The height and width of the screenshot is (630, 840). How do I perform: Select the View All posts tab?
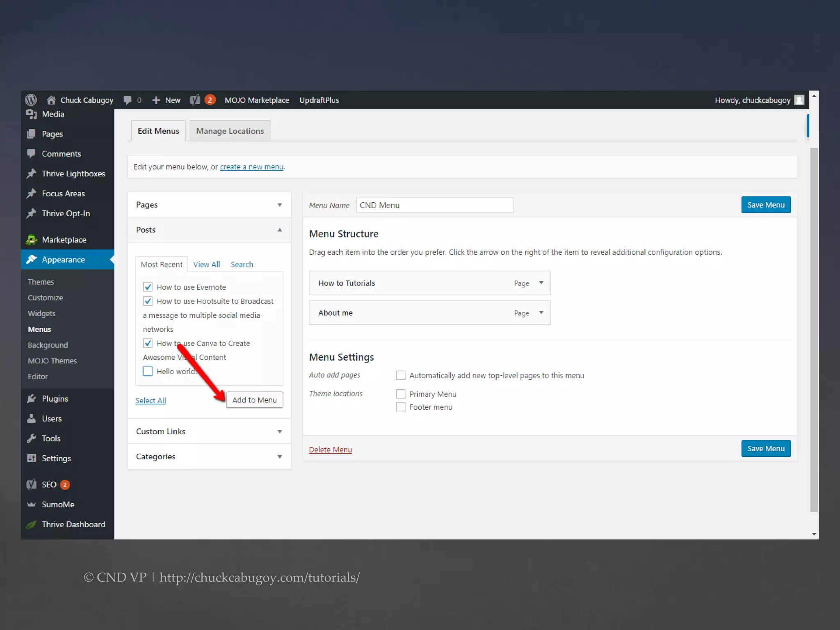(x=207, y=265)
